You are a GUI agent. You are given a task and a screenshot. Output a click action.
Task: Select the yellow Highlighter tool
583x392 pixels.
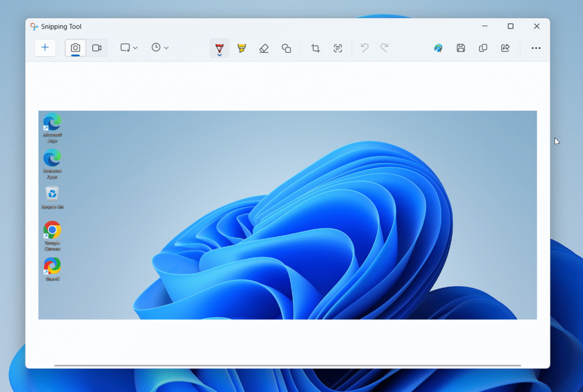click(x=242, y=48)
